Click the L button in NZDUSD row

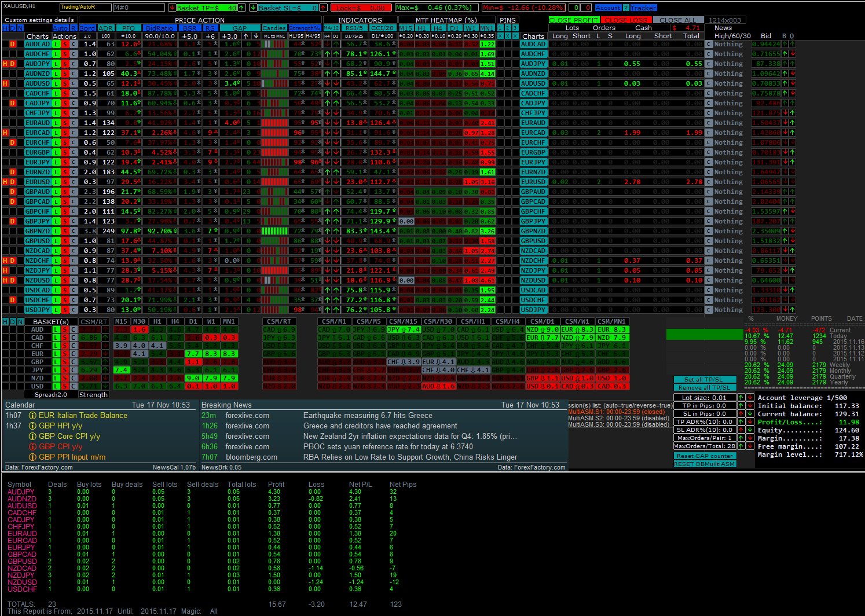[x=56, y=280]
